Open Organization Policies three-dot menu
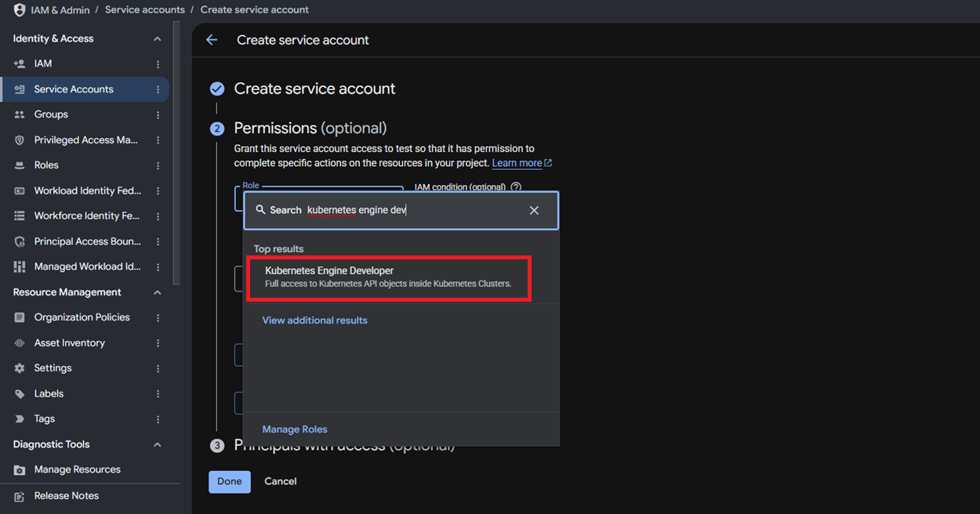Viewport: 980px width, 514px height. [158, 318]
